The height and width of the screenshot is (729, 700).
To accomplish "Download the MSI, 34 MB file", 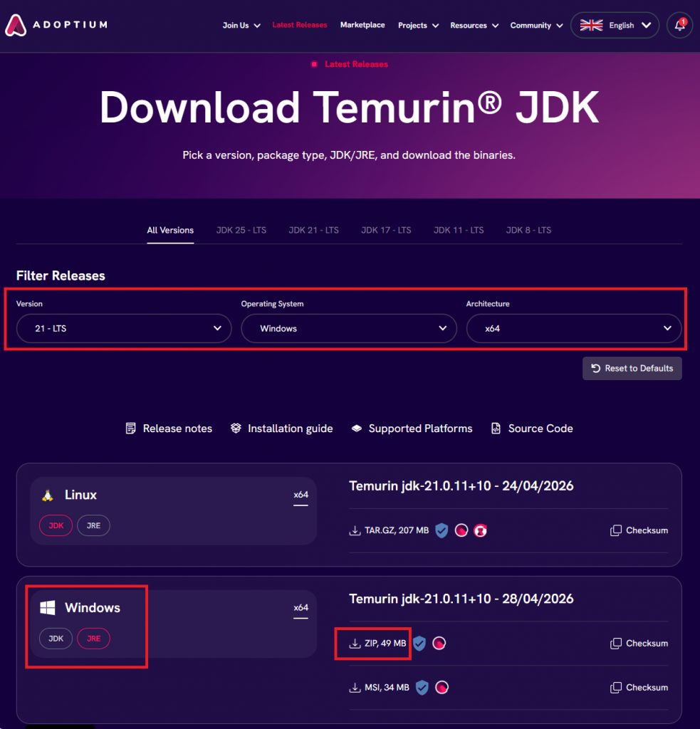I will (x=380, y=688).
